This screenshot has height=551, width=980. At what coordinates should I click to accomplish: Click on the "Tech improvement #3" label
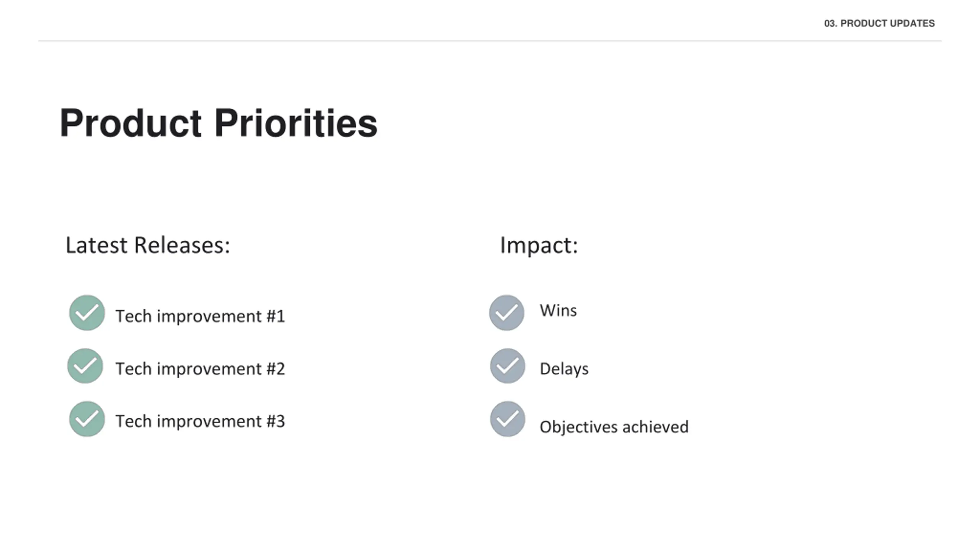(200, 422)
